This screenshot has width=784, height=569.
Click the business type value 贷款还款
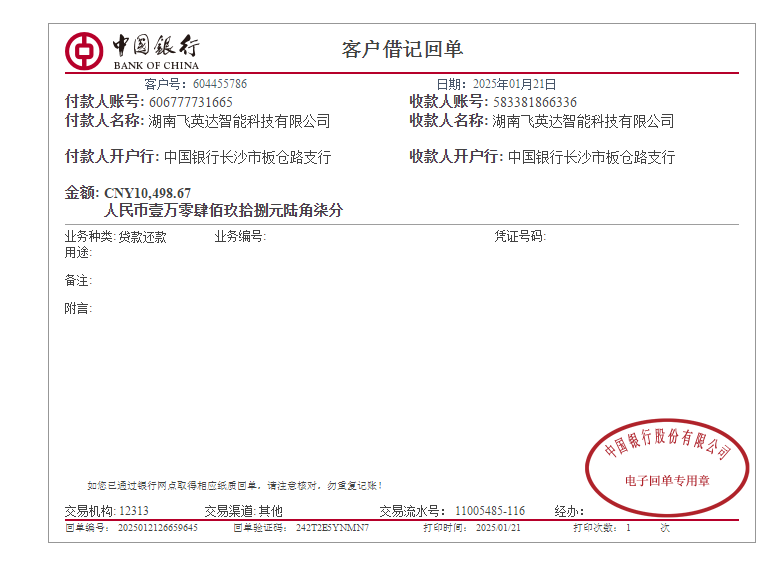[142, 237]
